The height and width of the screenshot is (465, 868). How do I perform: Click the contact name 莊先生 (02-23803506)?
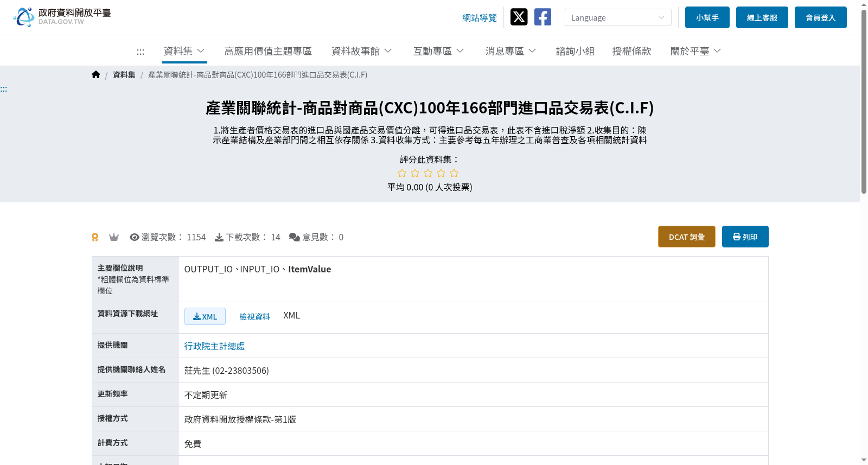pos(227,371)
